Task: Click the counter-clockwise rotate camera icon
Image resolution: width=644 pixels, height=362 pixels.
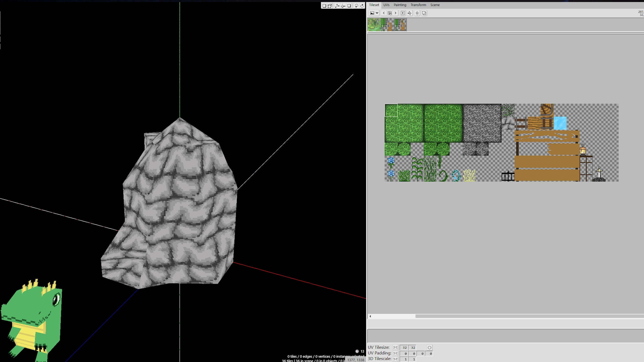Action: [x=356, y=6]
